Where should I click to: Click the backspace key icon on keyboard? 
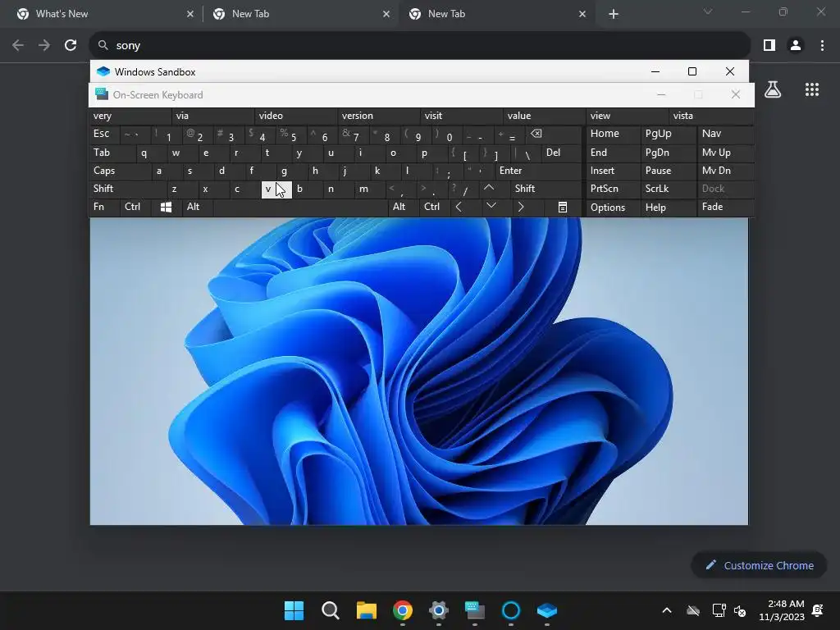(536, 134)
